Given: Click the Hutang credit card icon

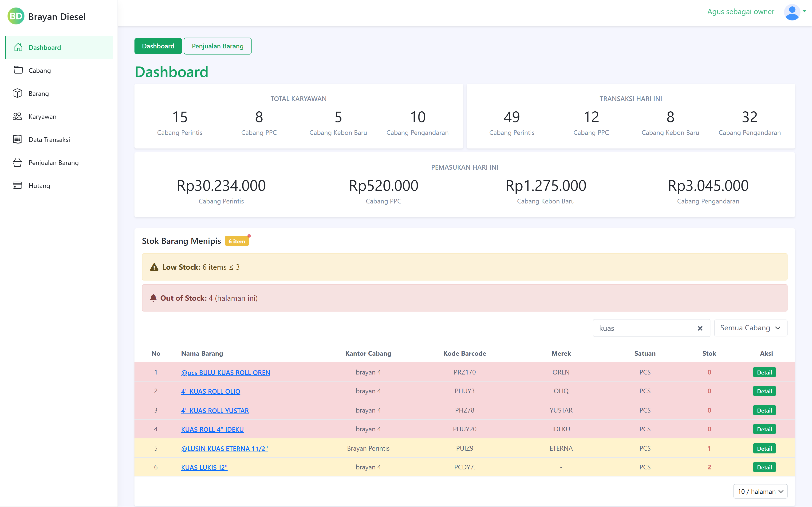Looking at the screenshot, I should (x=17, y=185).
